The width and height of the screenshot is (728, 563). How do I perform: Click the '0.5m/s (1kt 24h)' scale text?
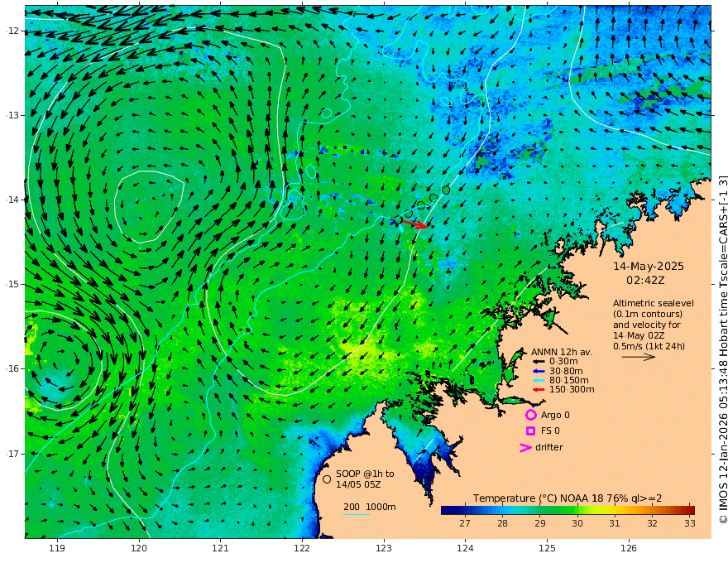[x=649, y=346]
